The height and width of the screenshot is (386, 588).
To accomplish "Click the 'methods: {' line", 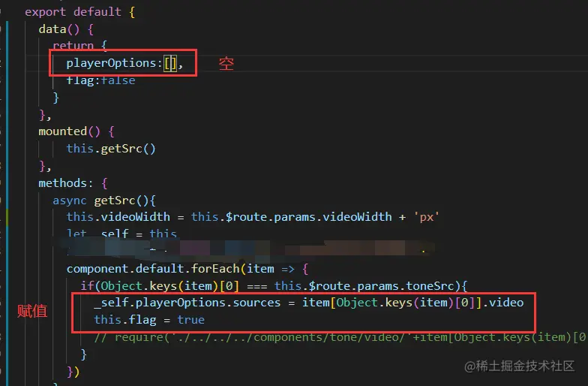I will tap(73, 183).
